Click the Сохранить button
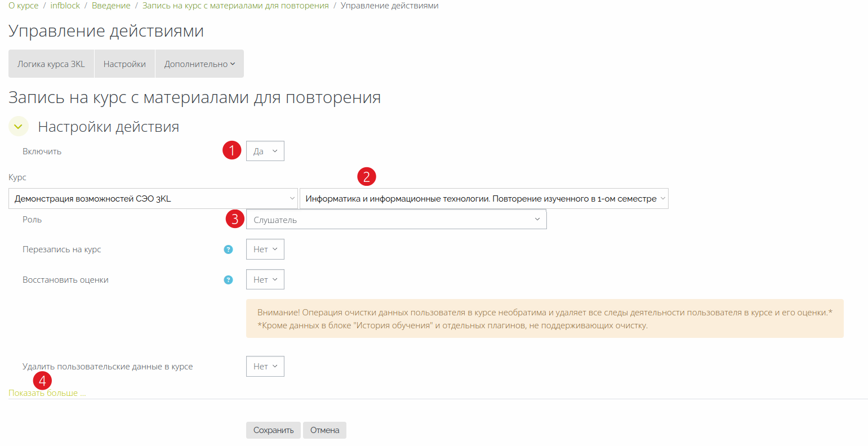 [273, 430]
